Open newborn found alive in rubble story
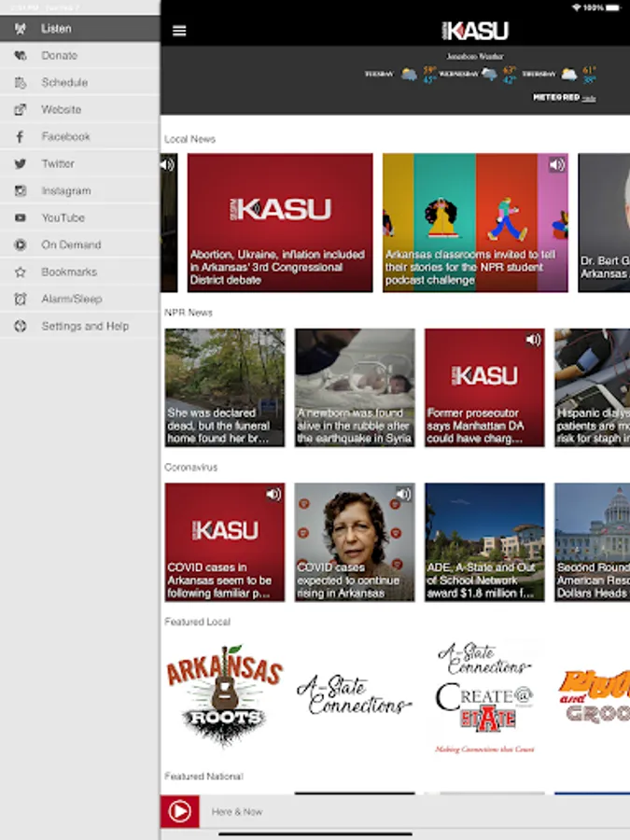The height and width of the screenshot is (840, 630). [x=355, y=387]
